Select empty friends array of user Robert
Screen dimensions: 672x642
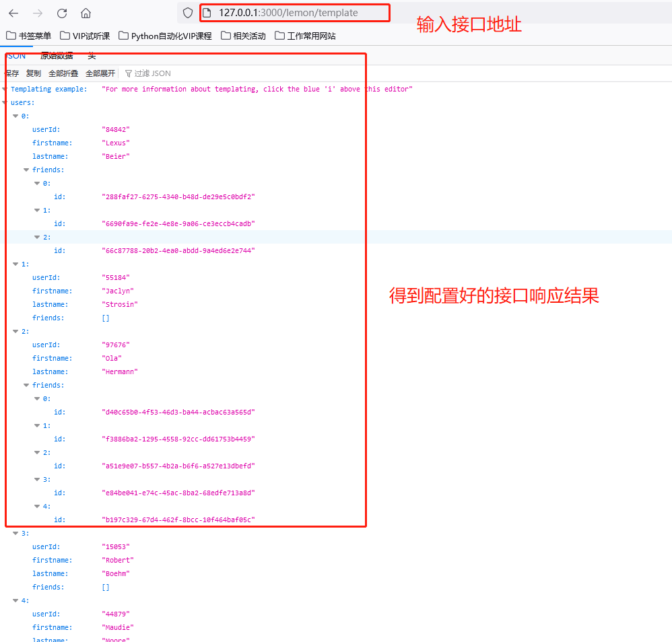106,587
